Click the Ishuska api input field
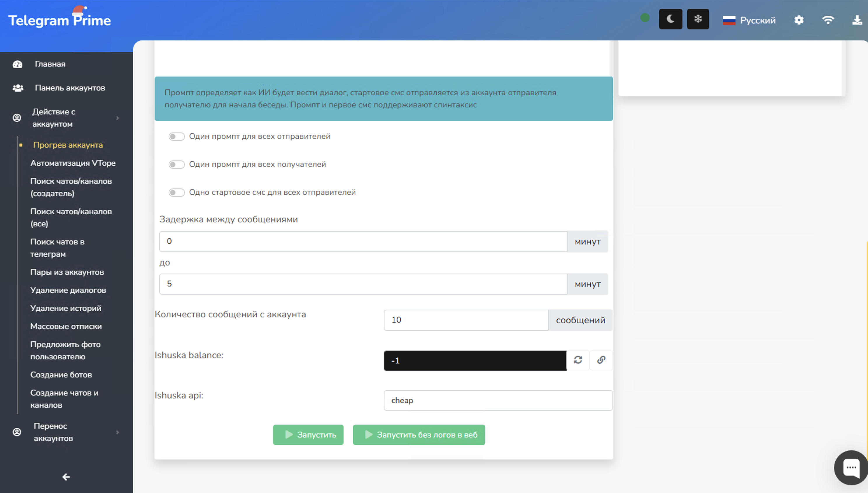This screenshot has width=868, height=493. (498, 401)
